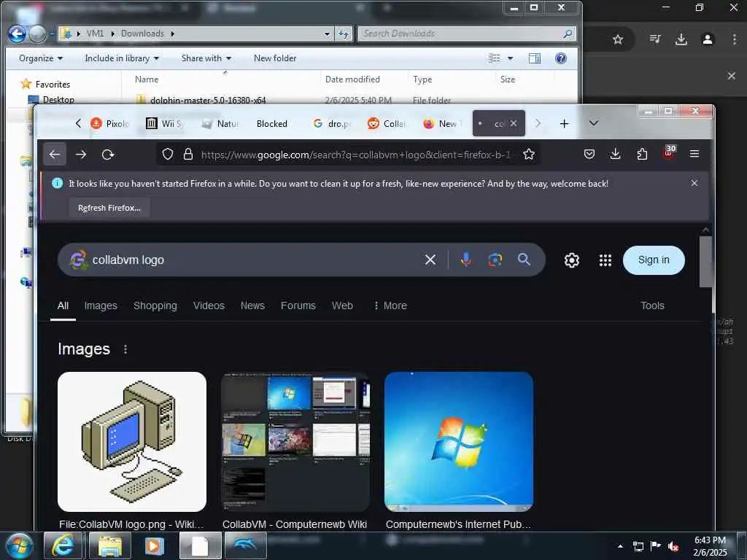The height and width of the screenshot is (560, 747).
Task: Open File:CollabVM logo.png Wiki link
Action: [131, 524]
